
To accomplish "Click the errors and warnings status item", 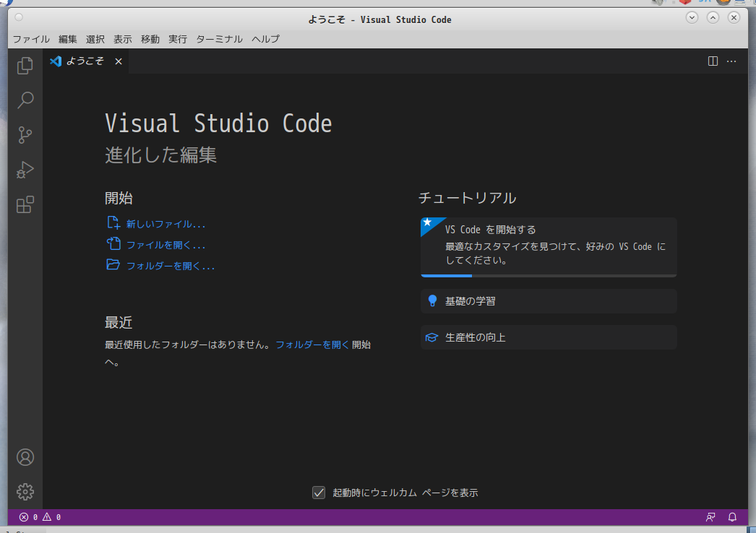I will (40, 517).
